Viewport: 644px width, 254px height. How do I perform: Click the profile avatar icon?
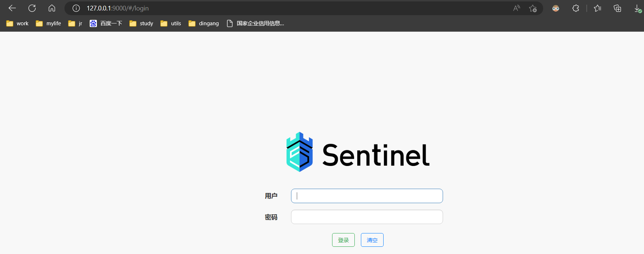tap(556, 8)
